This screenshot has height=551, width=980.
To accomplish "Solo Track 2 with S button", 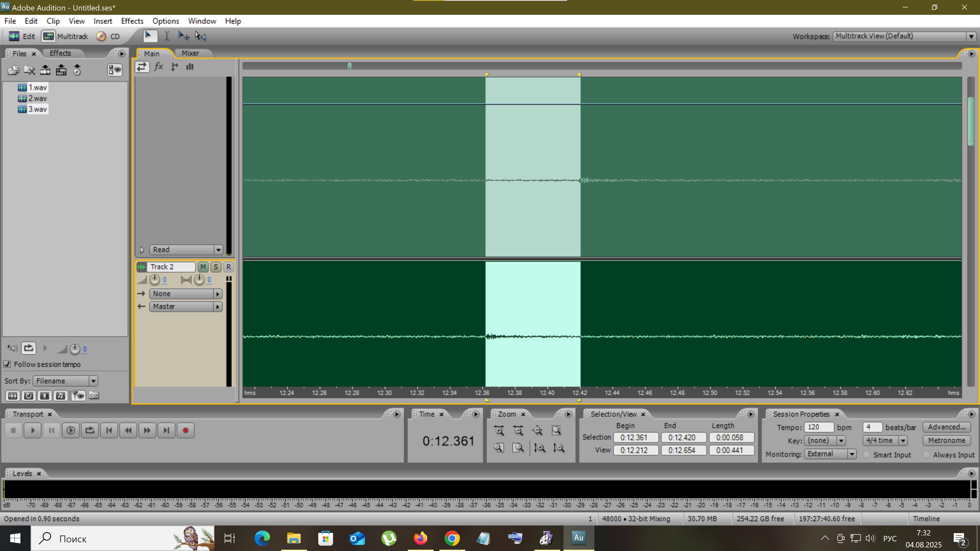I will pyautogui.click(x=216, y=267).
